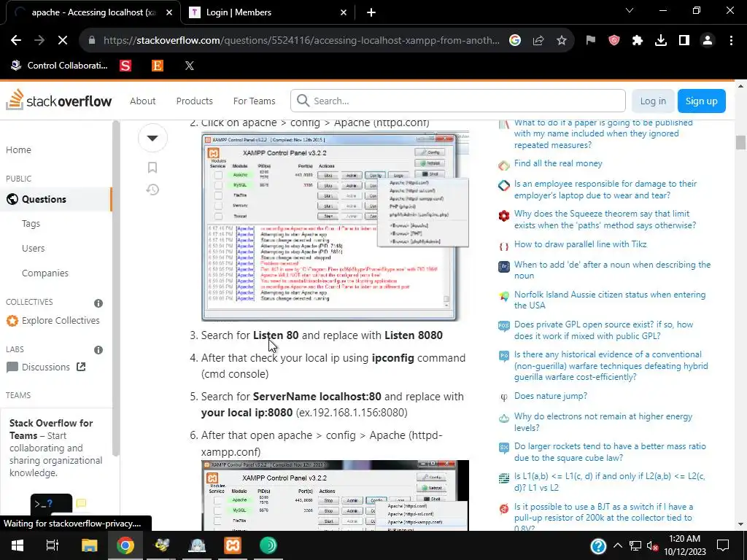This screenshot has width=747, height=560.
Task: Open the Discussions link
Action: pyautogui.click(x=46, y=367)
